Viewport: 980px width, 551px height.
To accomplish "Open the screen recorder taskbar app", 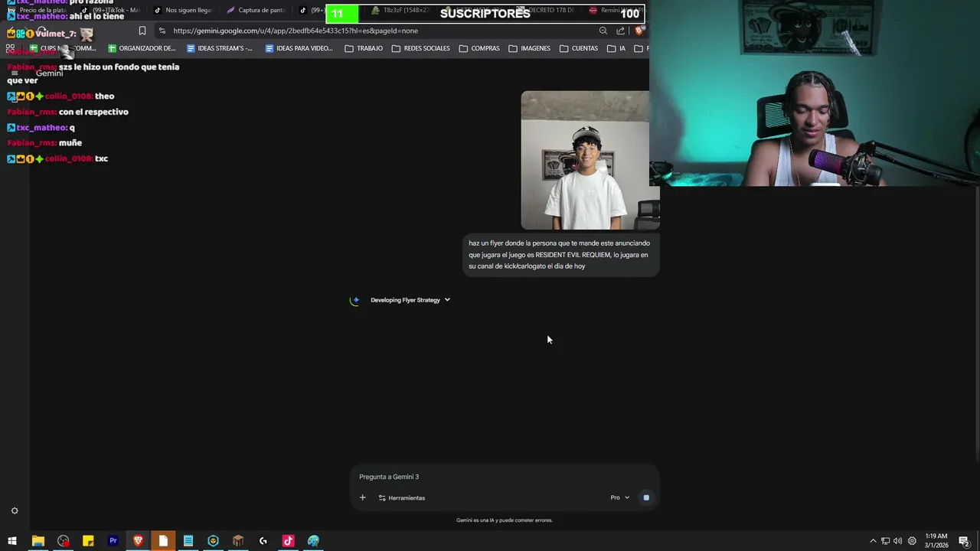I will click(x=63, y=541).
